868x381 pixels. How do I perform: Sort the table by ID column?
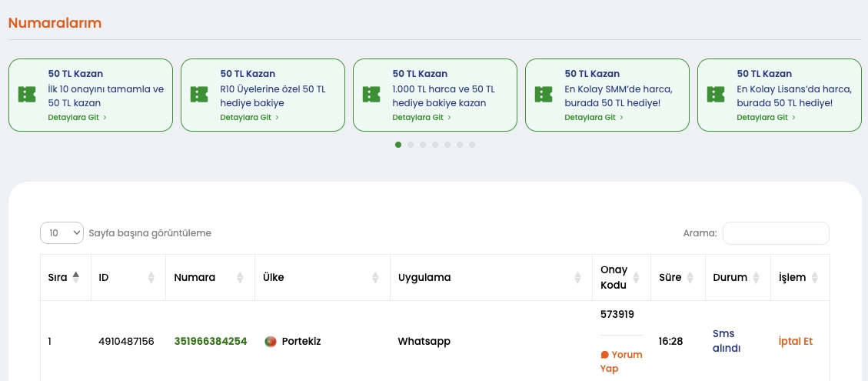click(151, 277)
